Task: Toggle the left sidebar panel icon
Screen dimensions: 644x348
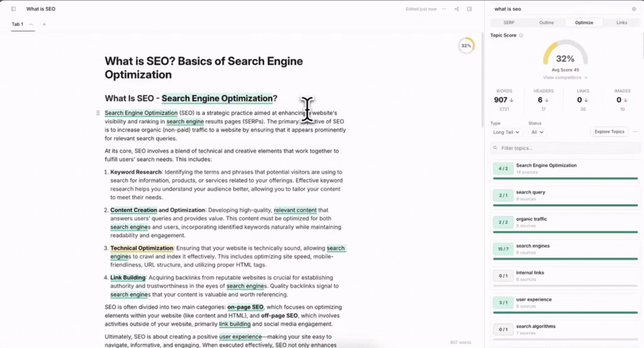Action: point(13,9)
